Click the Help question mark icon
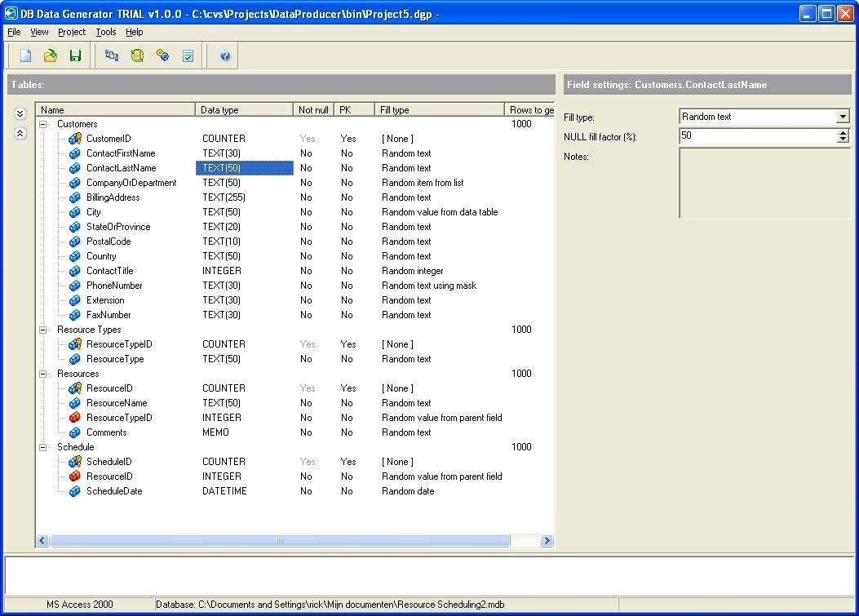The image size is (859, 616). coord(225,55)
